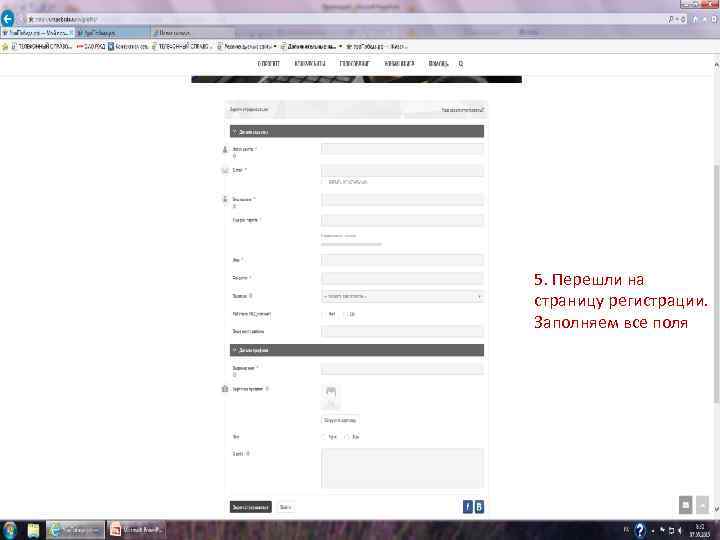The width and height of the screenshot is (720, 540).
Task: Switch to Microsoft PowerPoint on taskbar
Action: [x=136, y=530]
